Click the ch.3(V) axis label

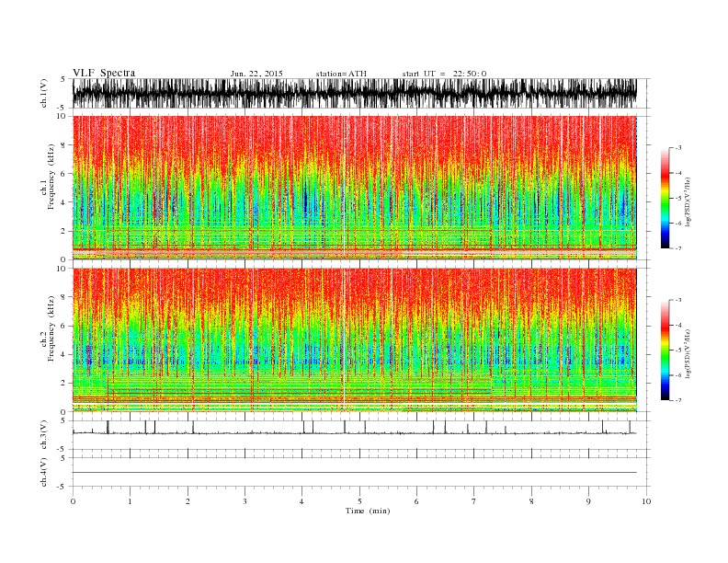click(x=44, y=435)
